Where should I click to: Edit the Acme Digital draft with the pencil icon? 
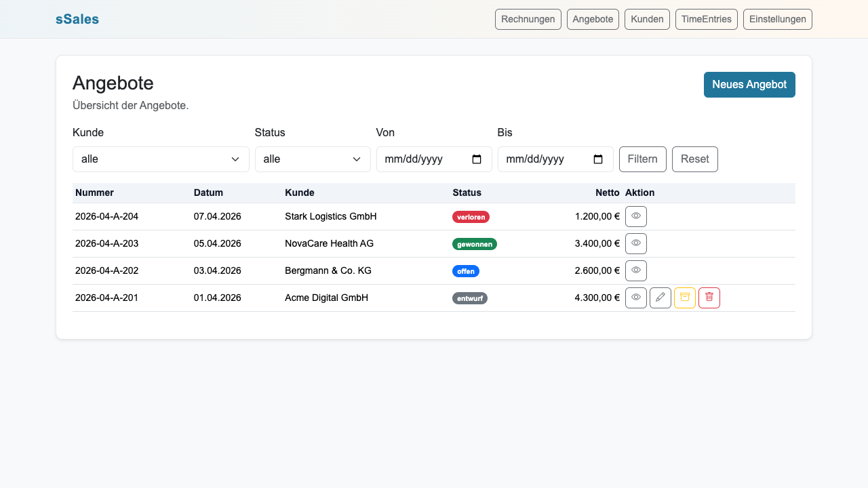(x=660, y=298)
